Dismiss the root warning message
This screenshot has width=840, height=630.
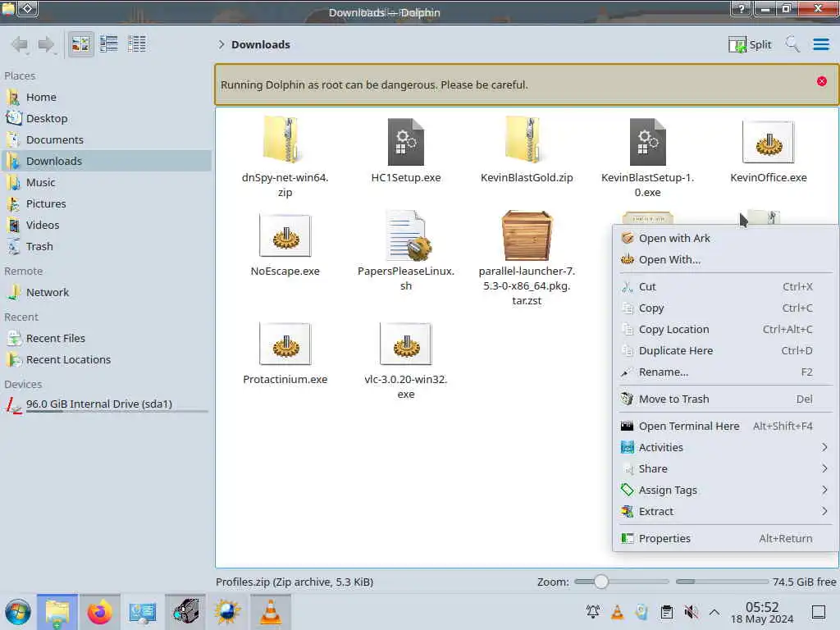822,81
